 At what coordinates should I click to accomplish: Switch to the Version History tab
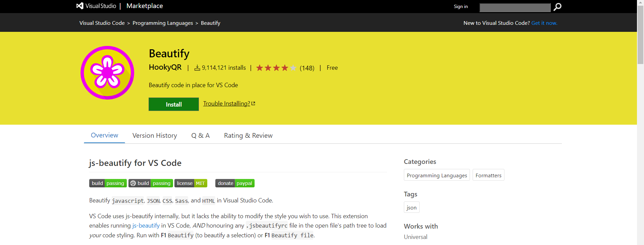point(155,135)
